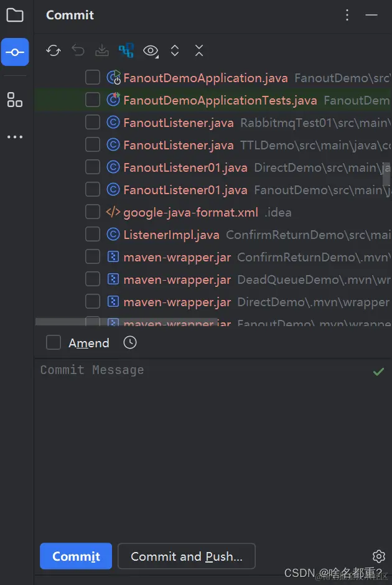Check maven-wrapper.jar ConfirmReturnDemo checkbox
Image resolution: width=392 pixels, height=585 pixels.
(x=93, y=256)
